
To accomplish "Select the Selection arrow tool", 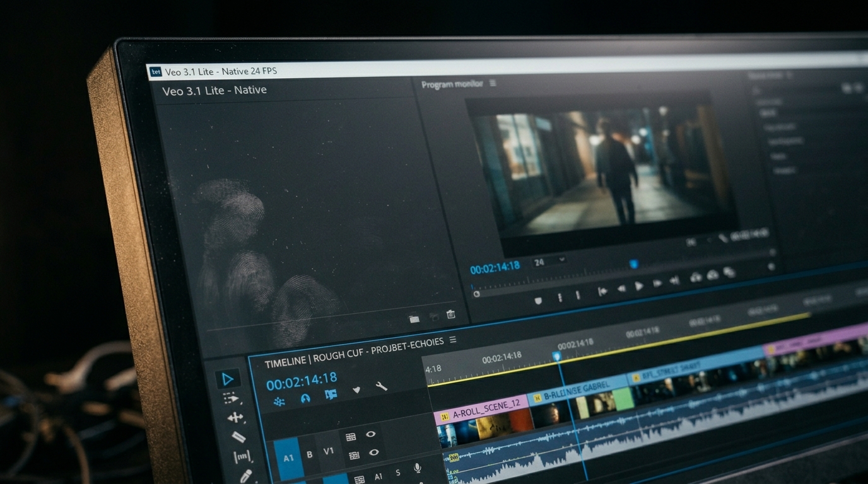I will [228, 378].
